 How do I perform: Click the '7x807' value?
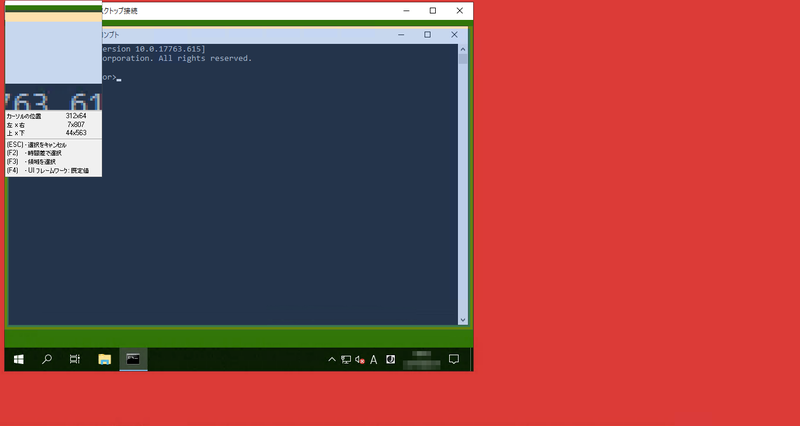[x=76, y=124]
